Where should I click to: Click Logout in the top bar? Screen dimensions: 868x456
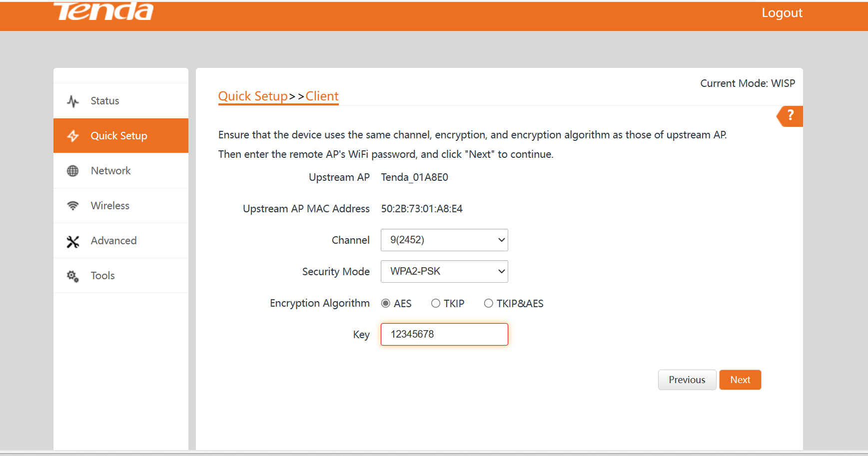pyautogui.click(x=782, y=13)
